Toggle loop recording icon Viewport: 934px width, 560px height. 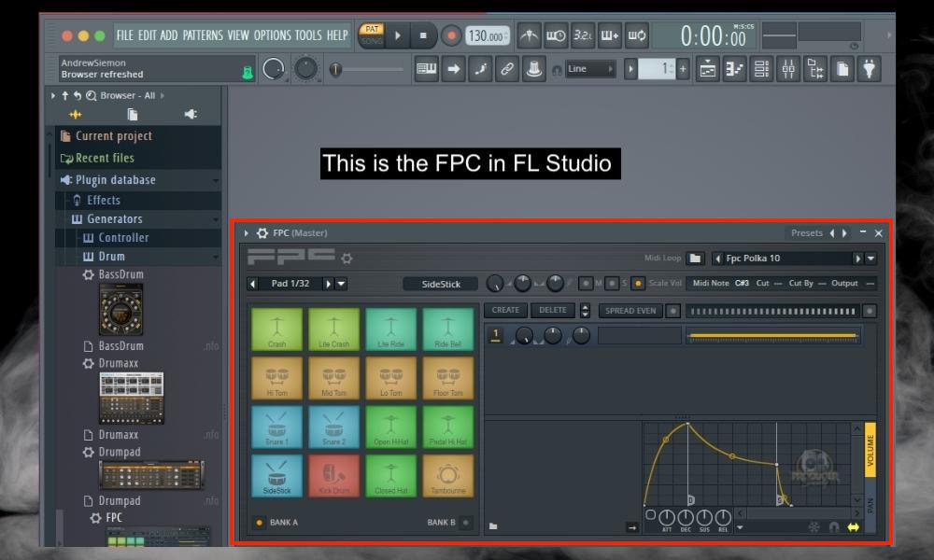636,35
